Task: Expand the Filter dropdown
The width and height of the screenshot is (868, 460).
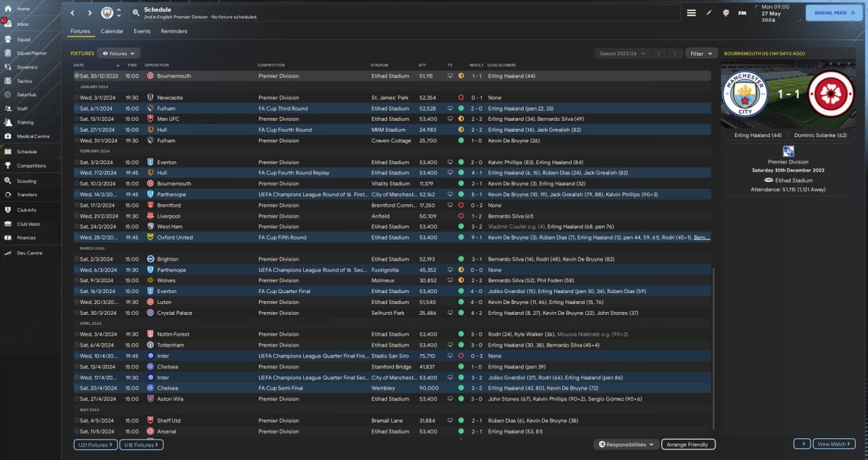Action: coord(701,53)
